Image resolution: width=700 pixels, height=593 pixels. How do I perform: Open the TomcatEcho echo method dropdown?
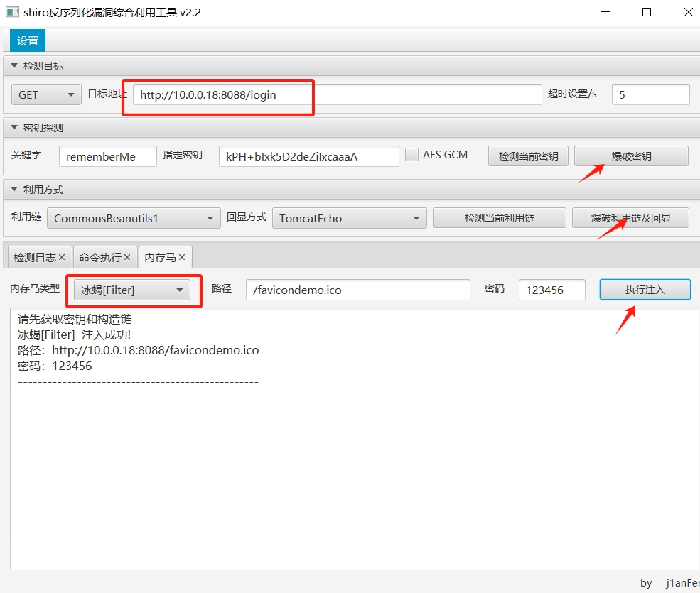click(x=349, y=218)
